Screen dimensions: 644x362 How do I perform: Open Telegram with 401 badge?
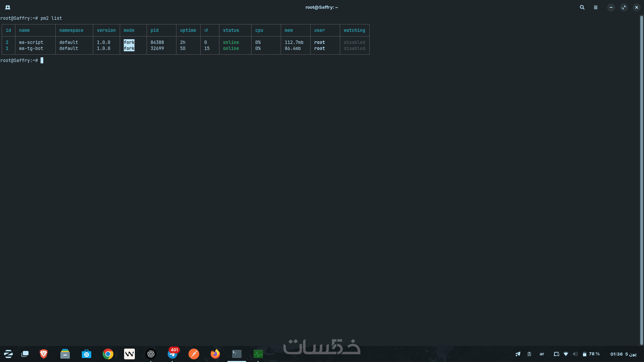pyautogui.click(x=172, y=354)
